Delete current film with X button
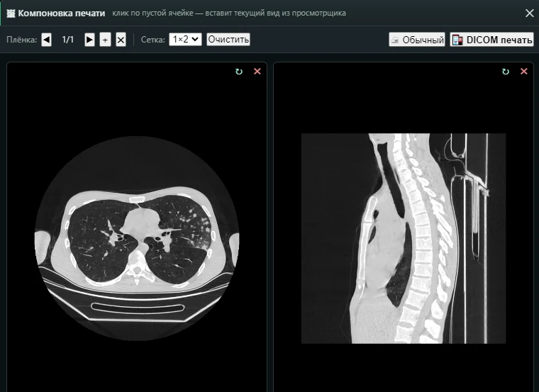The width and height of the screenshot is (539, 392). [x=121, y=40]
